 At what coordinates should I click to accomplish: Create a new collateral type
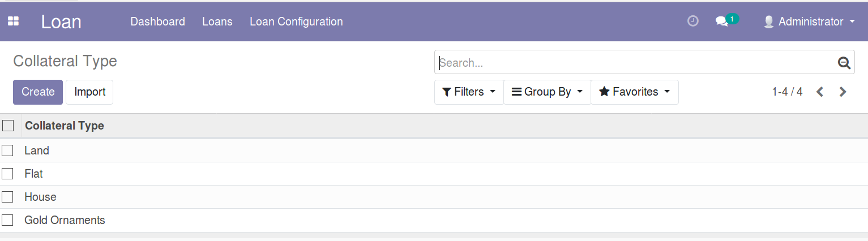[38, 92]
